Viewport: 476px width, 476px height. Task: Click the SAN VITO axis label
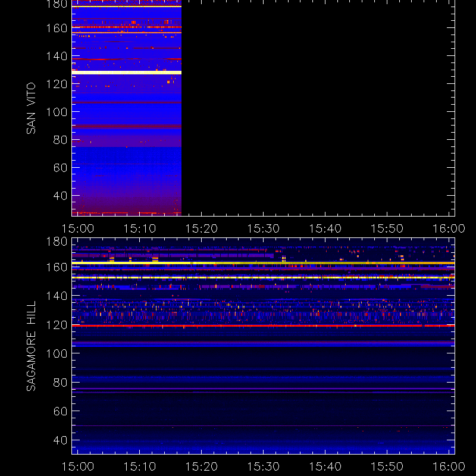[31, 108]
